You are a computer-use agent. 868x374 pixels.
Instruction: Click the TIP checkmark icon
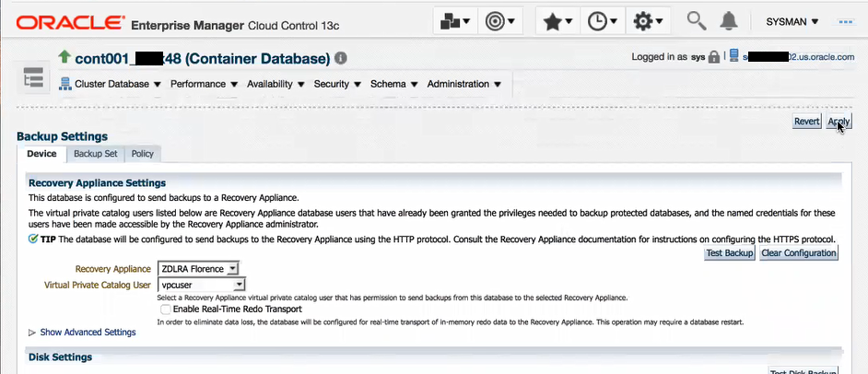[x=33, y=239]
